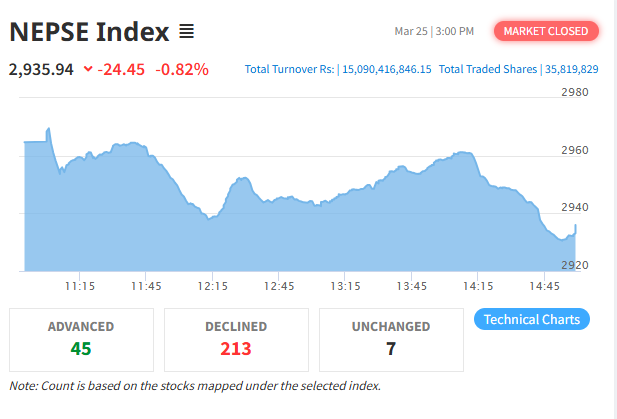This screenshot has height=419, width=617.
Task: Click the 12:45 time axis label
Action: click(x=279, y=286)
